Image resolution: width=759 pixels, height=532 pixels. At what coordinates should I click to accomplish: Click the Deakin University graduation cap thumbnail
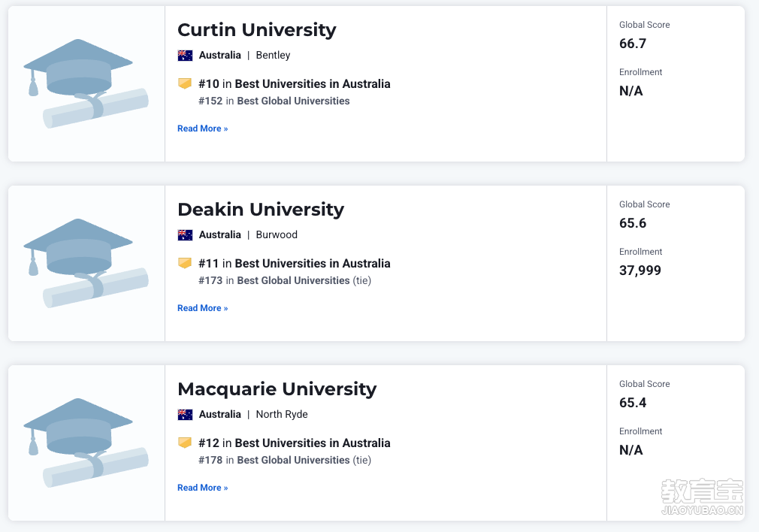[86, 263]
